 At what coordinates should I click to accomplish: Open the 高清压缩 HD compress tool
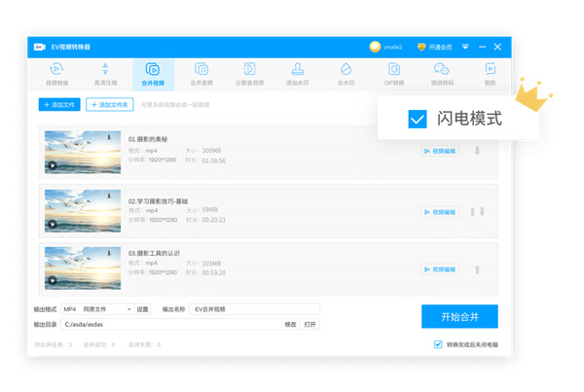[105, 75]
